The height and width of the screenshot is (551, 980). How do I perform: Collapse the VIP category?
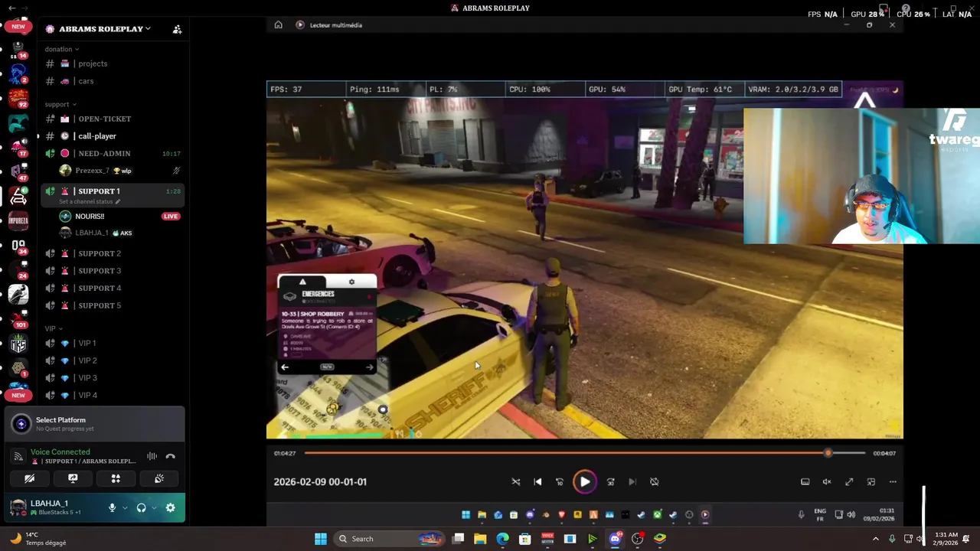[54, 328]
